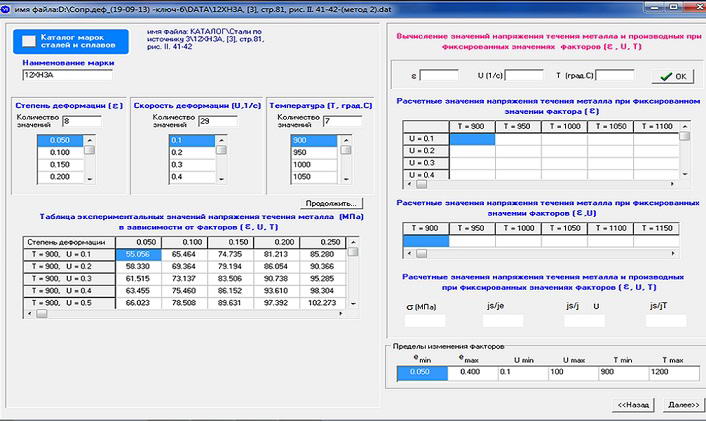Click T = 1050 header in fixed ε,U table
Viewport: 706px width, 422px height.
tap(565, 228)
